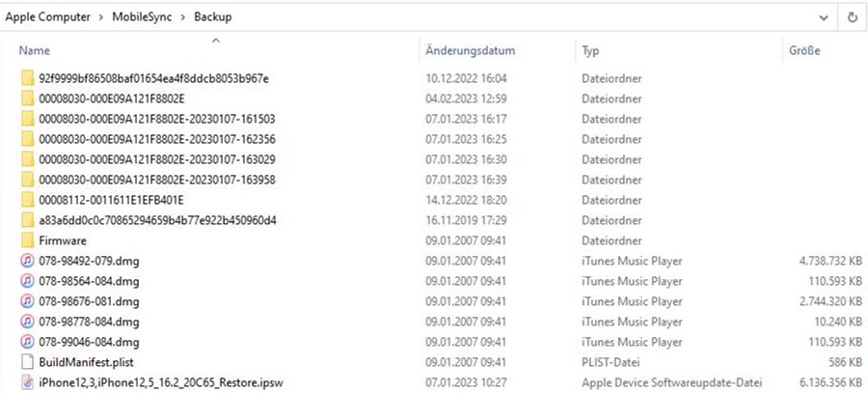This screenshot has width=868, height=393.
Task: Click folder icon of 00008030-000E09A121F8802E dated 04.02.2023
Action: click(28, 98)
